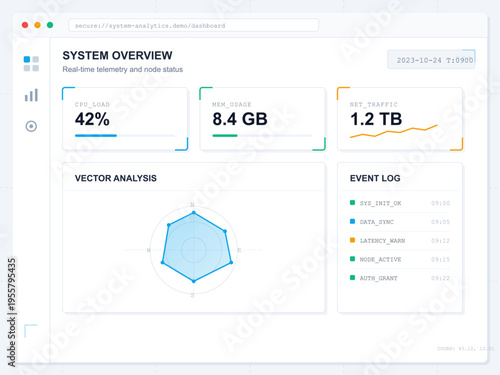
Task: Click the EVENT LOG panel title
Action: pyautogui.click(x=375, y=178)
